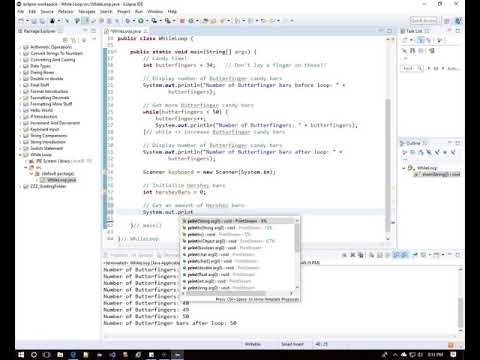Click the Quick Access field
This screenshot has width=480, height=360.
tap(423, 21)
